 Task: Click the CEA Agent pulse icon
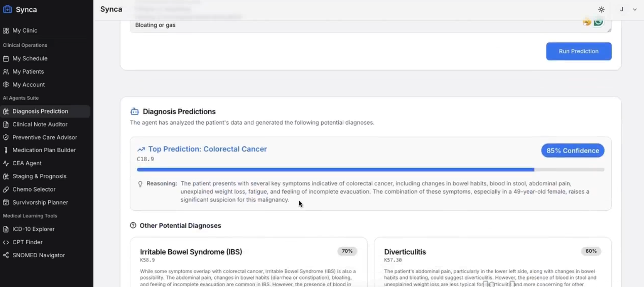coord(6,163)
